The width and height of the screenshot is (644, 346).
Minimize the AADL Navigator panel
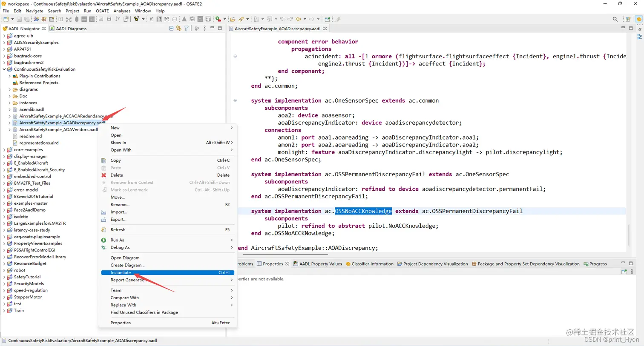212,28
